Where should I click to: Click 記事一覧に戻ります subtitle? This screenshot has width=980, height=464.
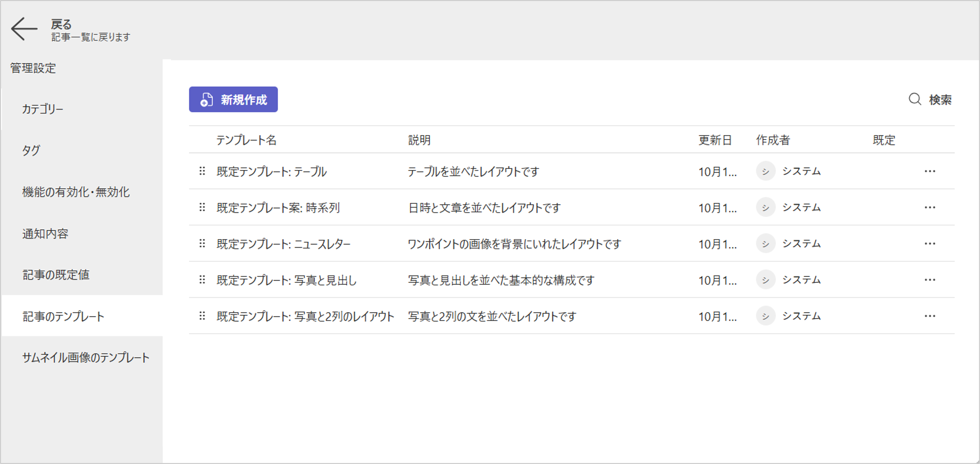[x=91, y=37]
